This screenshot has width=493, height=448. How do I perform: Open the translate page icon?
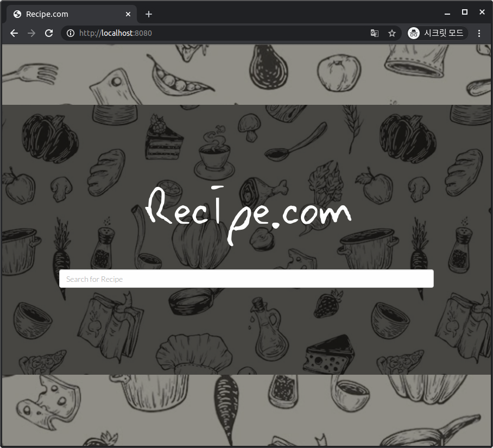[x=374, y=33]
